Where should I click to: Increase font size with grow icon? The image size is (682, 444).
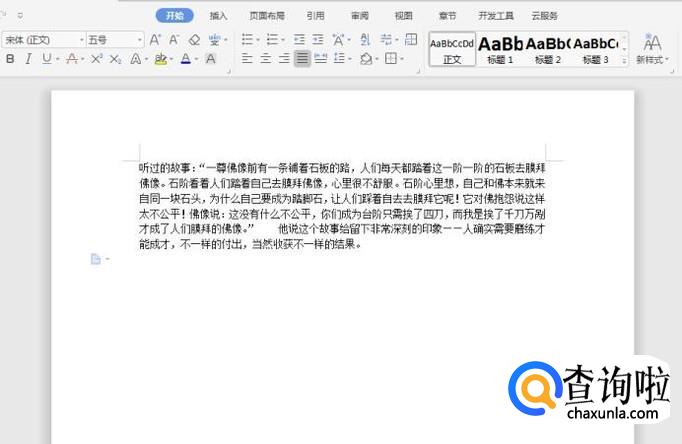155,40
